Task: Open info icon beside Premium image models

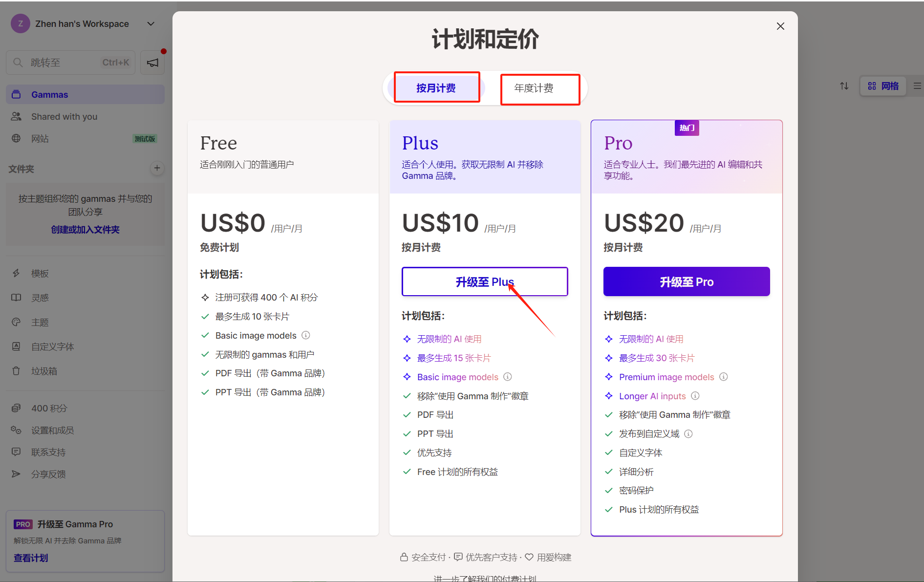Action: click(x=724, y=377)
